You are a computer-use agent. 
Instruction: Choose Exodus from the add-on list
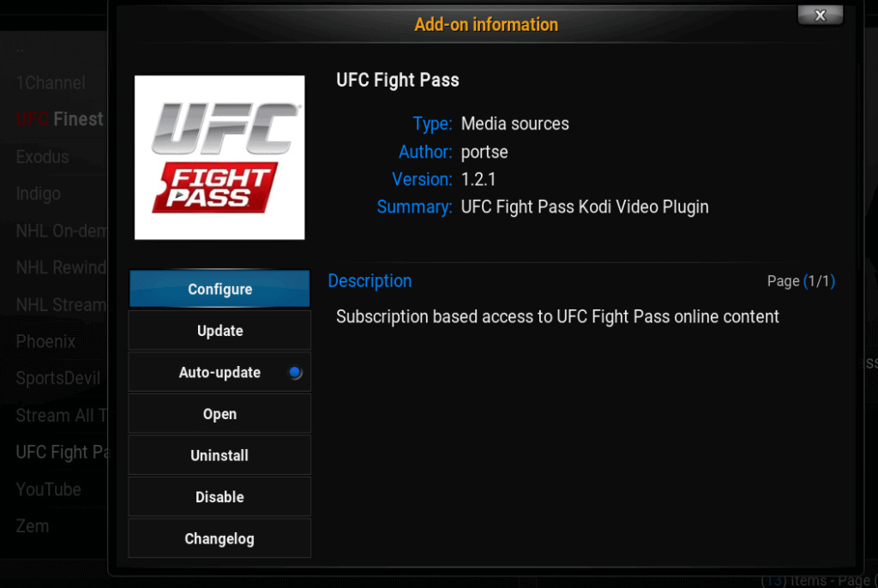[43, 157]
